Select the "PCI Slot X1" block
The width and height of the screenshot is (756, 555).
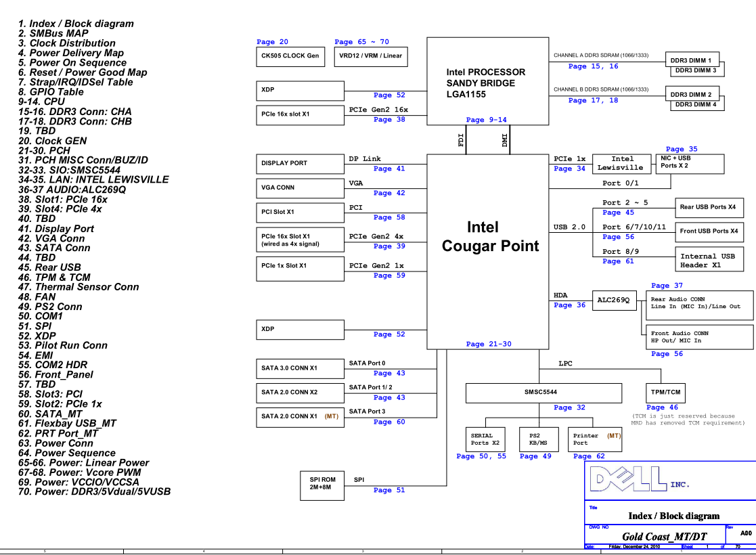(300, 213)
